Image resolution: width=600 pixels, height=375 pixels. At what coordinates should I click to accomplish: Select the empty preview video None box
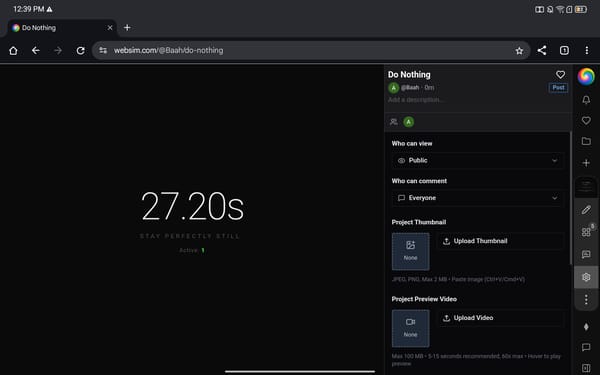tap(410, 328)
